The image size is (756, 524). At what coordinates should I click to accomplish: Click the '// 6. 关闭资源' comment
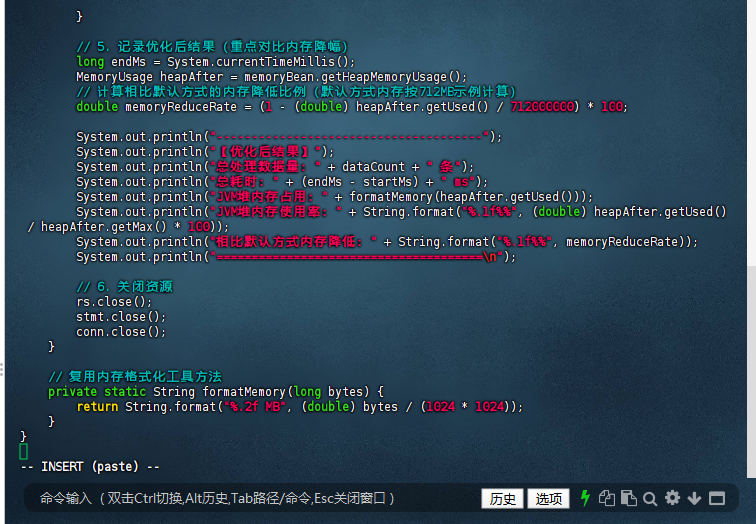(124, 287)
